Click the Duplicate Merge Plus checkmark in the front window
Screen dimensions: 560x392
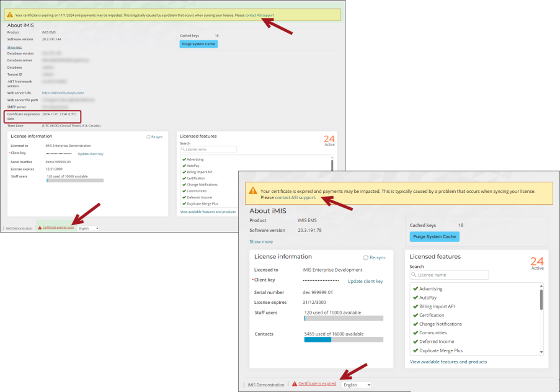[x=416, y=350]
